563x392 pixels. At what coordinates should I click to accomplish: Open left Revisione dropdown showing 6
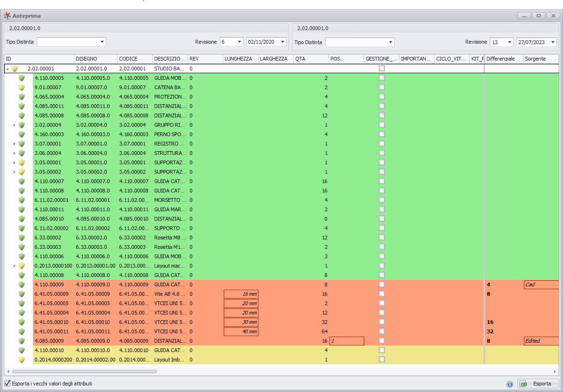240,42
